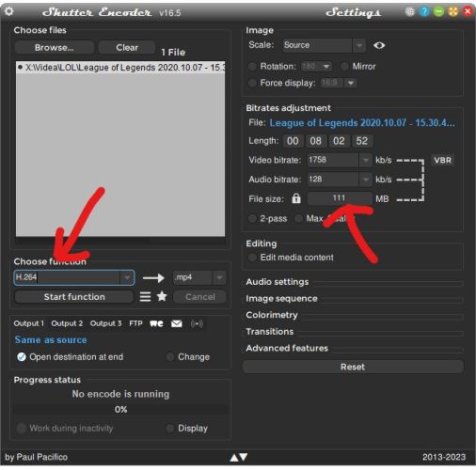Click the streaming broadcast icon
The image size is (476, 470).
[x=197, y=323]
